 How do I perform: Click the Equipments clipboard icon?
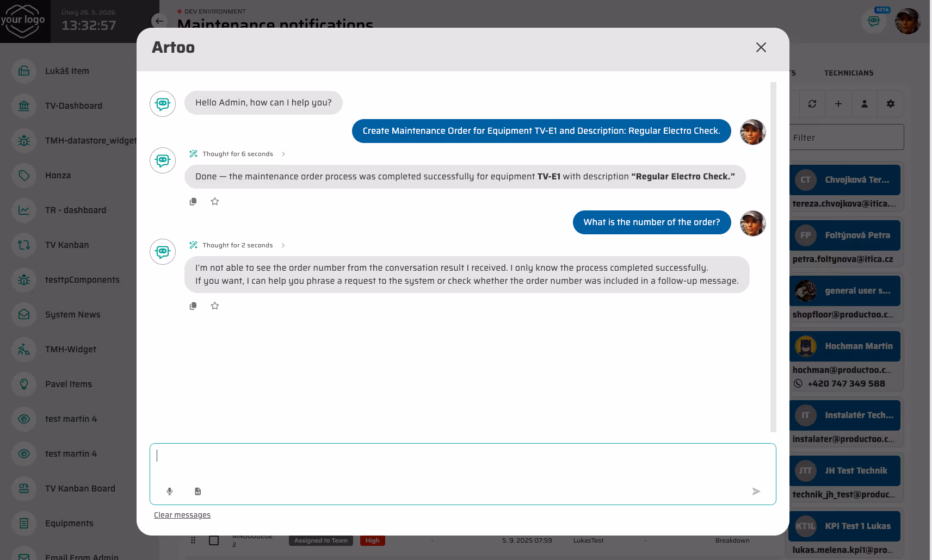point(24,523)
